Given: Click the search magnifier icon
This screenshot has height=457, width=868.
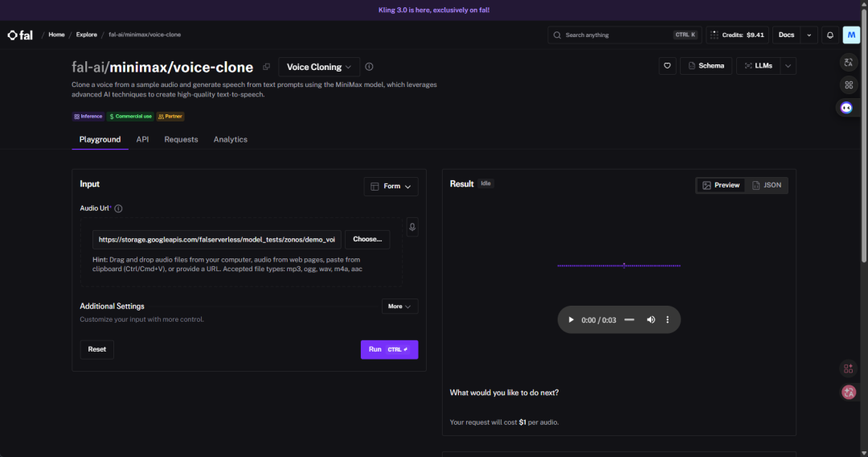Looking at the screenshot, I should click(x=557, y=35).
